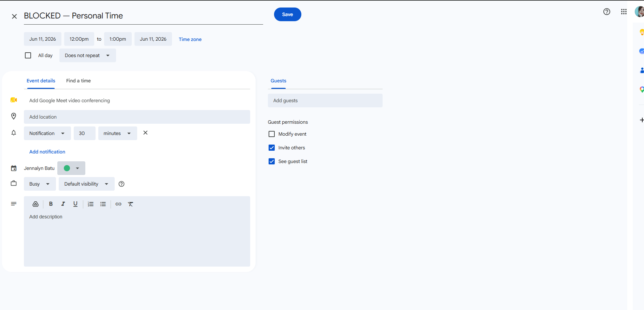Insert a link in the description
Image resolution: width=644 pixels, height=310 pixels.
[x=118, y=204]
